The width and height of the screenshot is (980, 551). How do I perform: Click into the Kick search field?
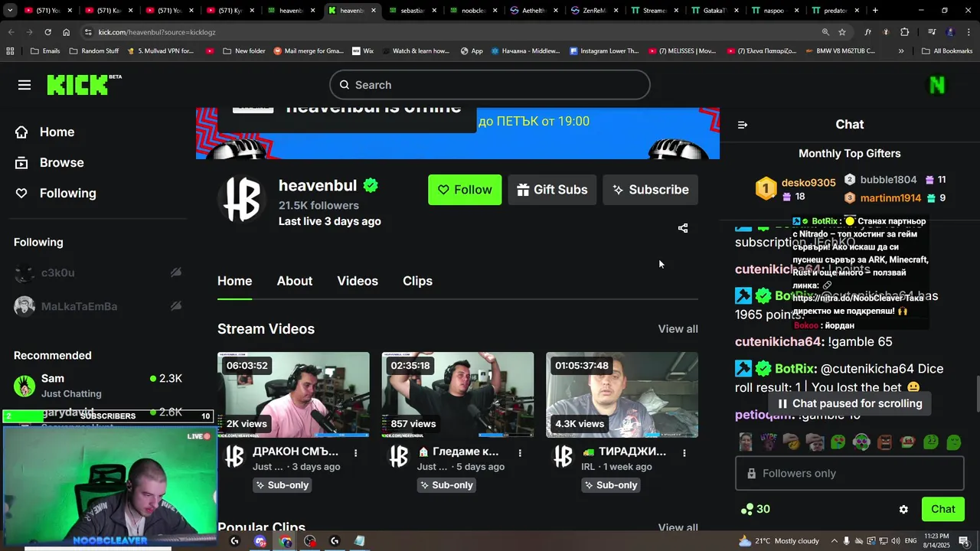pyautogui.click(x=490, y=85)
